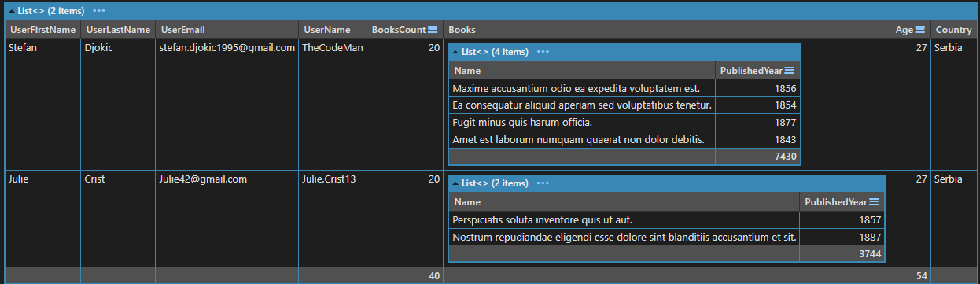The image size is (980, 284).
Task: Collapse the top List<> (2 items) triangle
Action: coord(11,12)
